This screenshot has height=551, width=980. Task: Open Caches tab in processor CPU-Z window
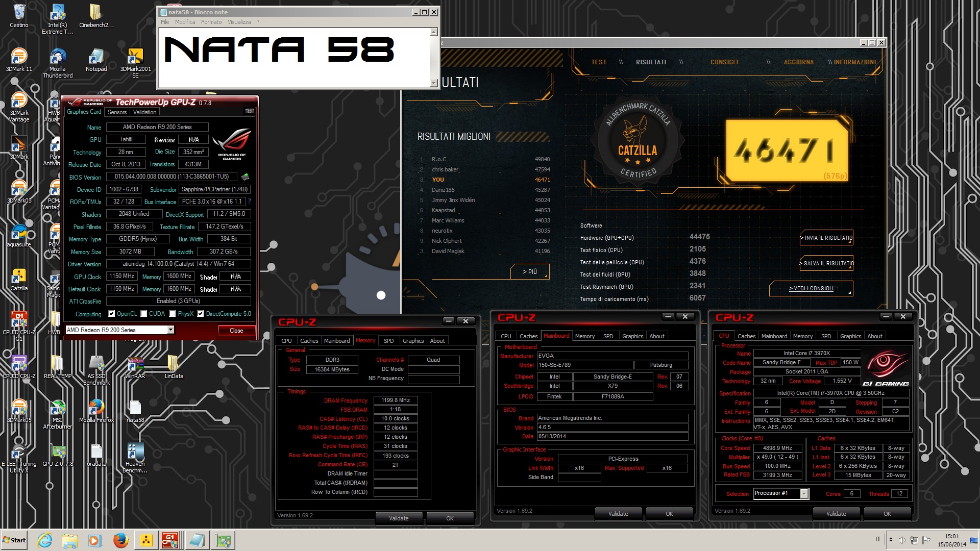point(746,336)
